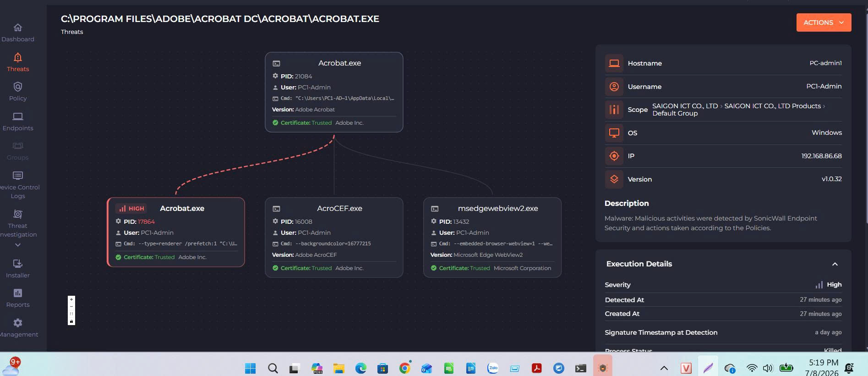The height and width of the screenshot is (376, 868).
Task: Open Threat Investigation sidebar icon
Action: coord(18,214)
